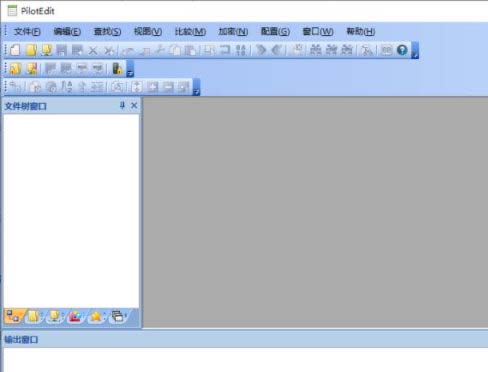Open the 窗口(W) menu
This screenshot has height=372, width=488.
(x=318, y=32)
